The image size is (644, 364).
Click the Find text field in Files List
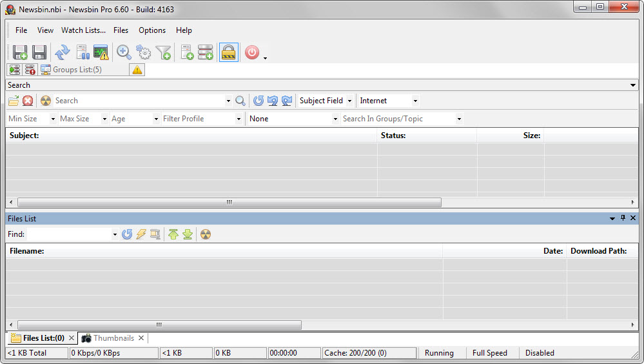coord(69,234)
